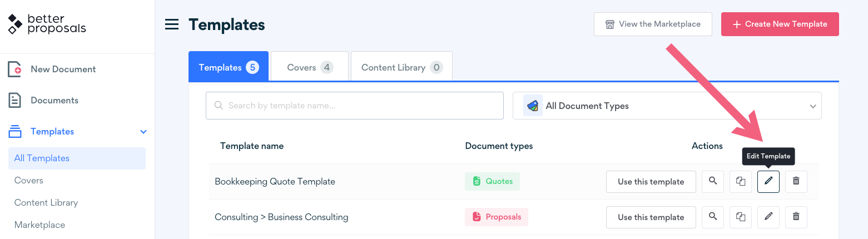Duplicate the Bookkeeping Quote Template
This screenshot has height=239, width=868.
click(740, 182)
